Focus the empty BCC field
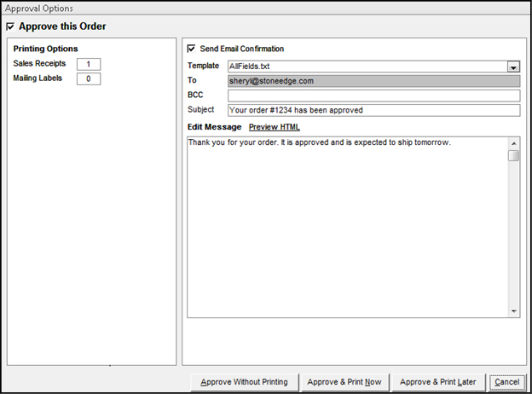This screenshot has width=532, height=394. coord(373,96)
